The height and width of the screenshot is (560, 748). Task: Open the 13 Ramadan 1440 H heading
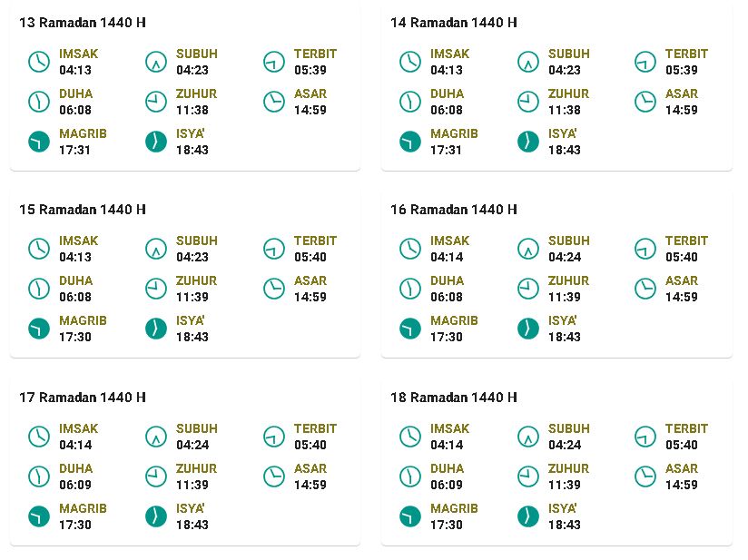pos(83,23)
